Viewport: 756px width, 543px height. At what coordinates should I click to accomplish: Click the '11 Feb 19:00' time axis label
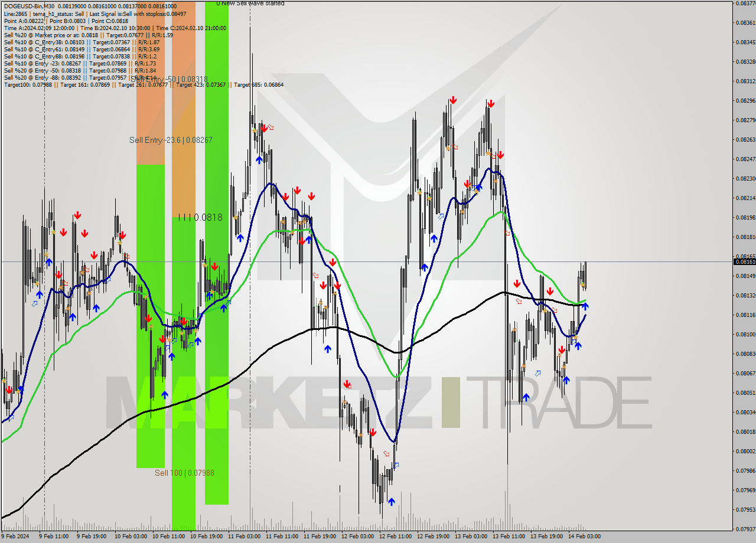click(x=320, y=536)
